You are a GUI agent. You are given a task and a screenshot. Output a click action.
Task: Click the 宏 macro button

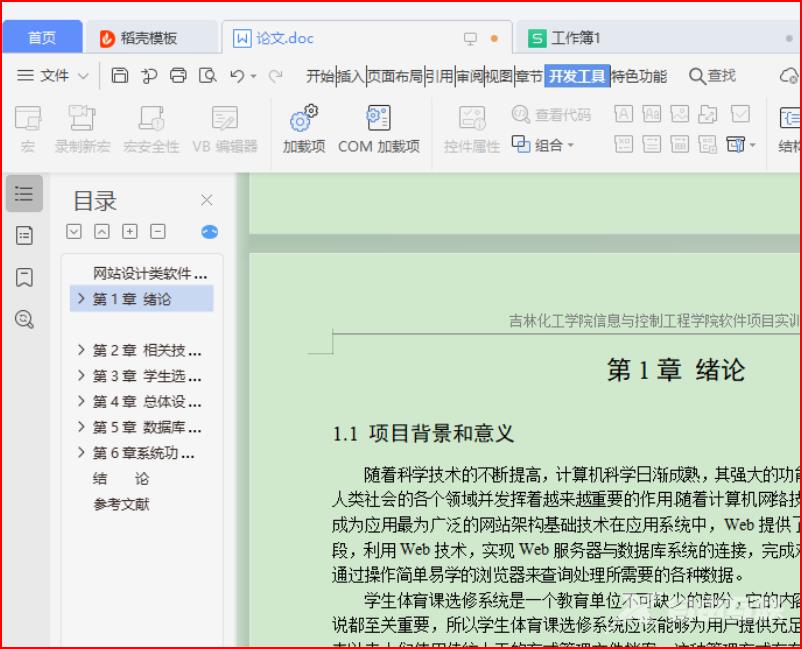[28, 129]
